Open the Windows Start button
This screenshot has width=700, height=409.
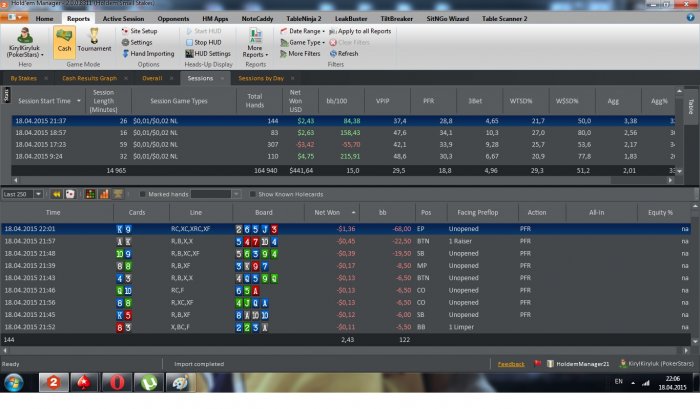pyautogui.click(x=14, y=383)
